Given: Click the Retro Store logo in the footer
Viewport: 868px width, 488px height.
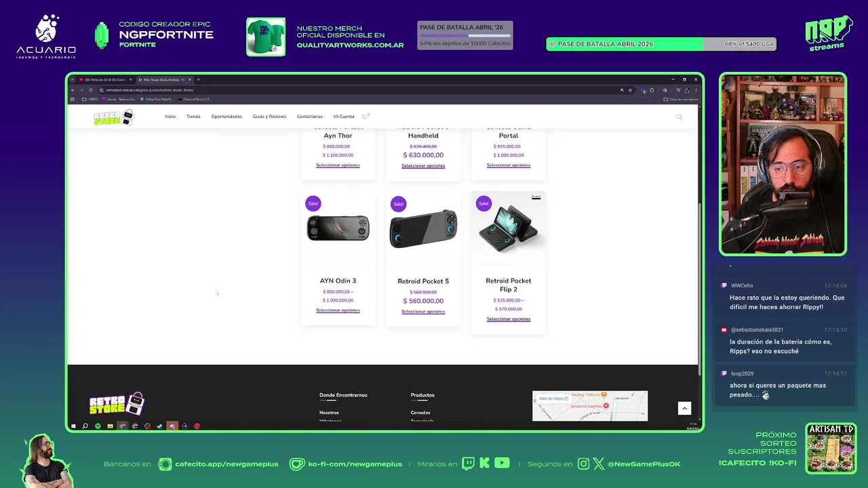Looking at the screenshot, I should (x=117, y=404).
